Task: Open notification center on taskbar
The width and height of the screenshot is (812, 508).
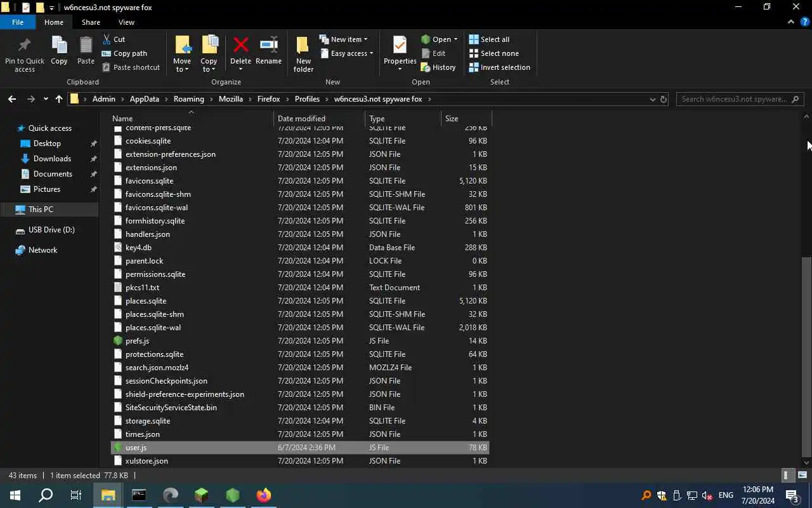Action: [x=792, y=495]
